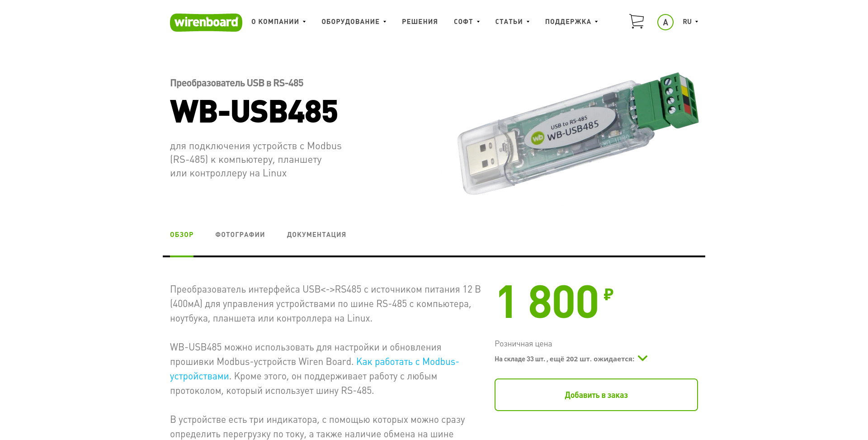Expand the stock availability chevron
Viewport: 868px width, 440px height.
point(642,358)
